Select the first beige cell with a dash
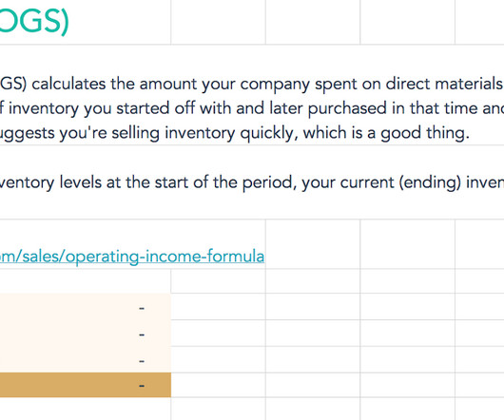The height and width of the screenshot is (420, 504). [x=86, y=307]
